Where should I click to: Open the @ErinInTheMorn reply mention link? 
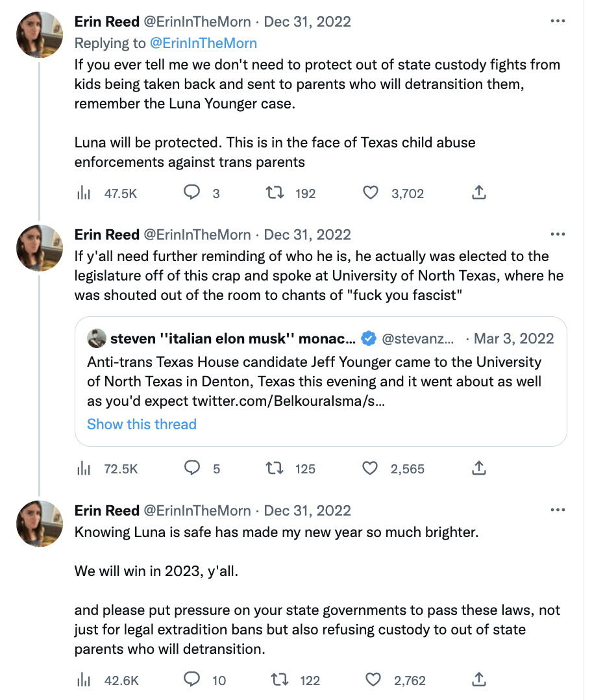point(203,44)
